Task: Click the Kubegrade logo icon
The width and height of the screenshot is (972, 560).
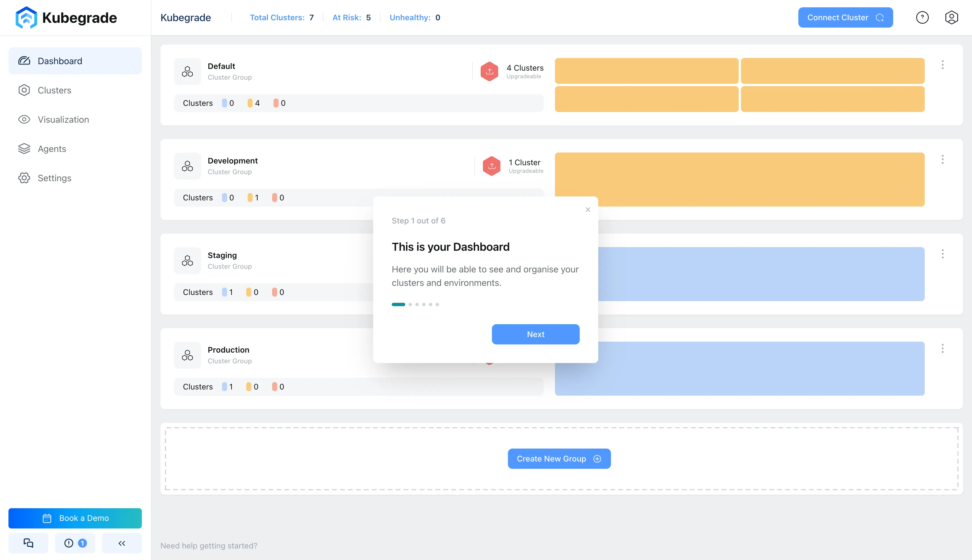Action: point(26,17)
